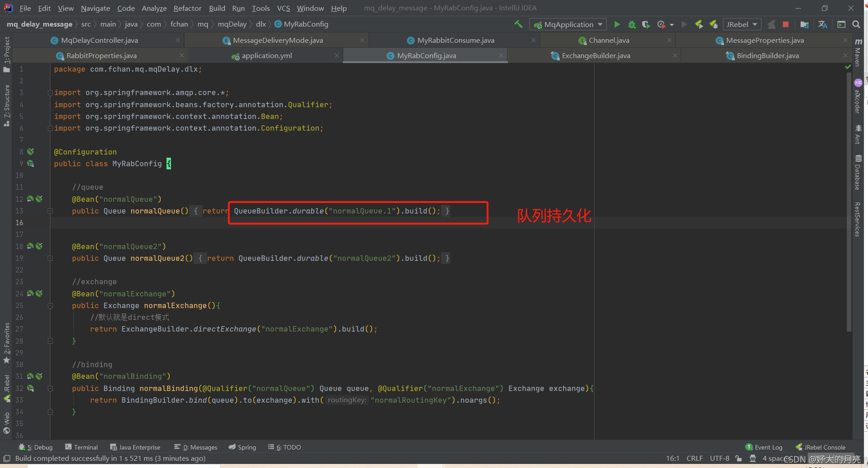Click the 16:1 cursor position indicator
Image resolution: width=868 pixels, height=468 pixels.
673,459
